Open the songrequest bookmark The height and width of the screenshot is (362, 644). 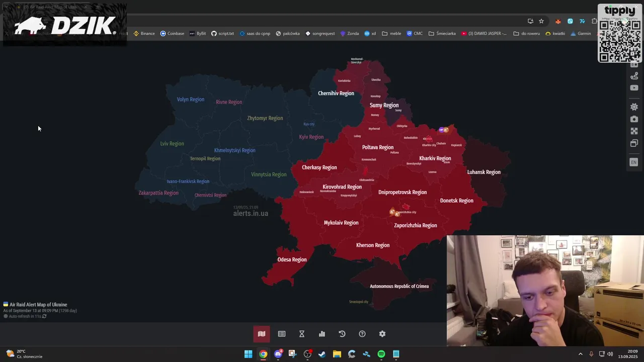(320, 34)
